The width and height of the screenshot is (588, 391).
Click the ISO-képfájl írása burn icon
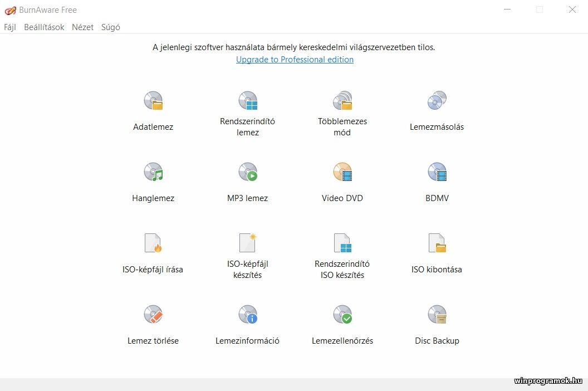[x=153, y=243]
